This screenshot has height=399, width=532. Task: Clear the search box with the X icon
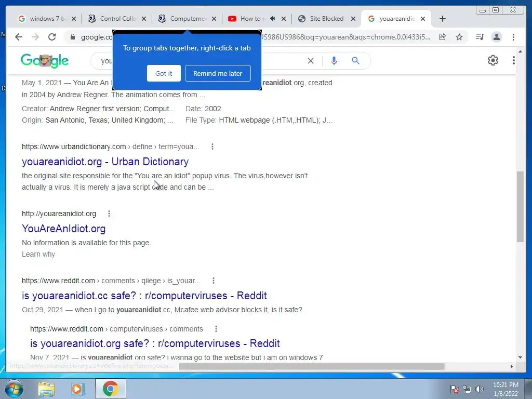coord(311,61)
